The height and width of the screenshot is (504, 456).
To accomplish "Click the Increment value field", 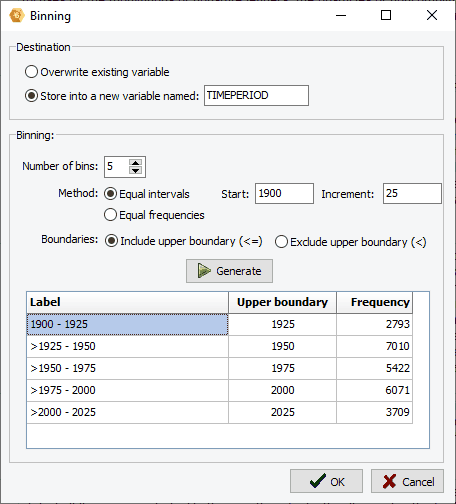I will (x=412, y=193).
